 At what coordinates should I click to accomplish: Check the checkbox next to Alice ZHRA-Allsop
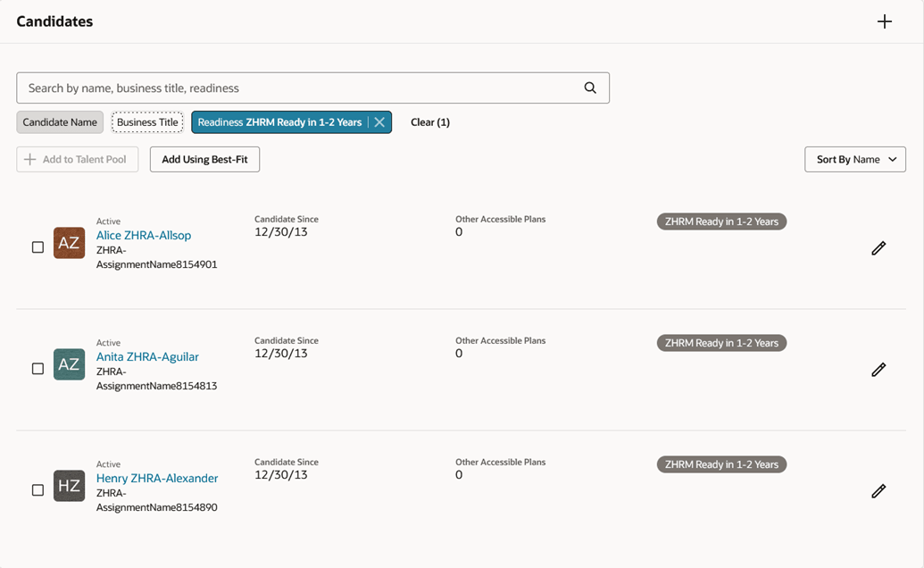pos(37,246)
